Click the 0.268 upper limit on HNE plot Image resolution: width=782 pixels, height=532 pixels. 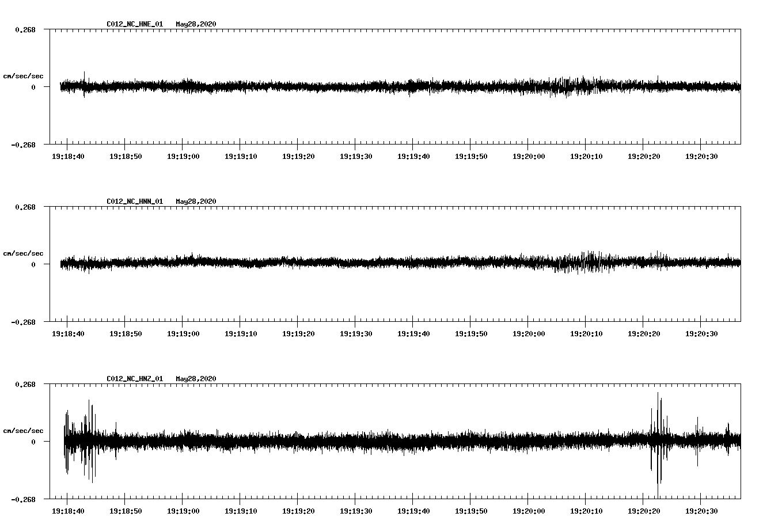[25, 29]
